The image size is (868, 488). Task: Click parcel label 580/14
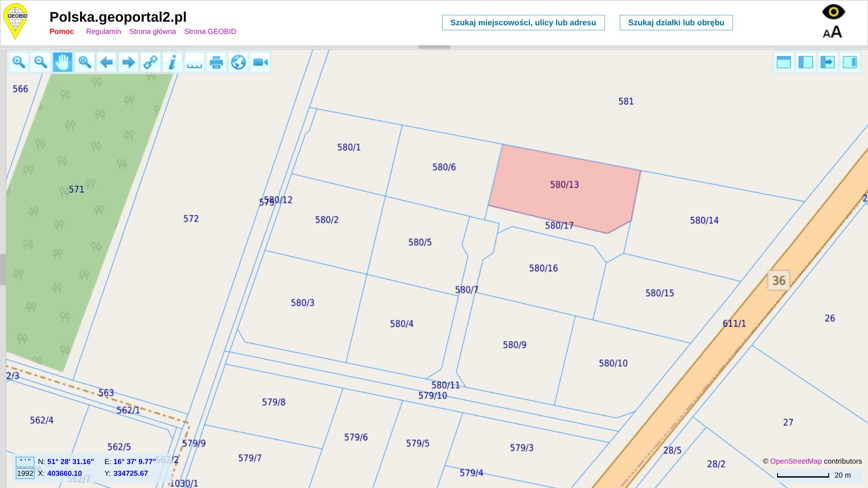click(704, 221)
